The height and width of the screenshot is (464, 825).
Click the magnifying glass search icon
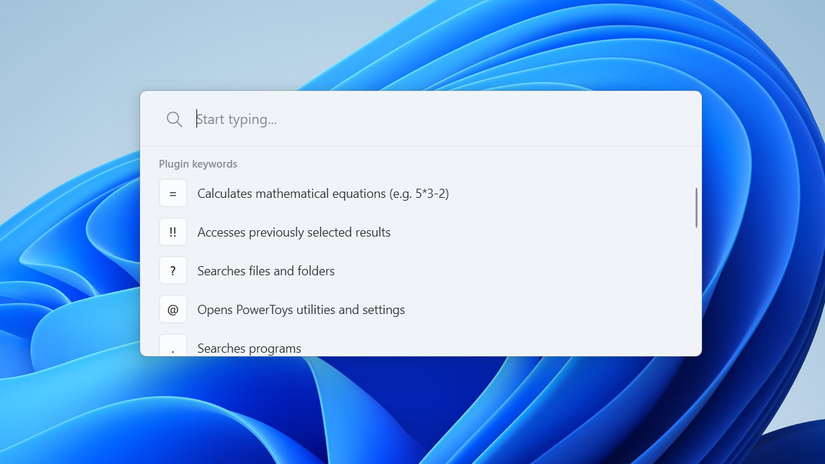click(174, 119)
